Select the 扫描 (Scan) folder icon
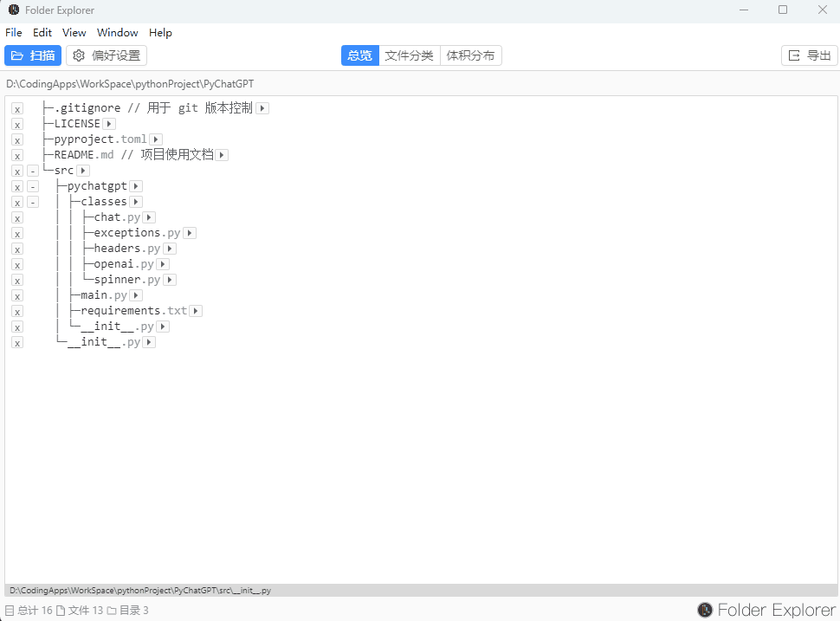This screenshot has width=840, height=621. tap(17, 55)
